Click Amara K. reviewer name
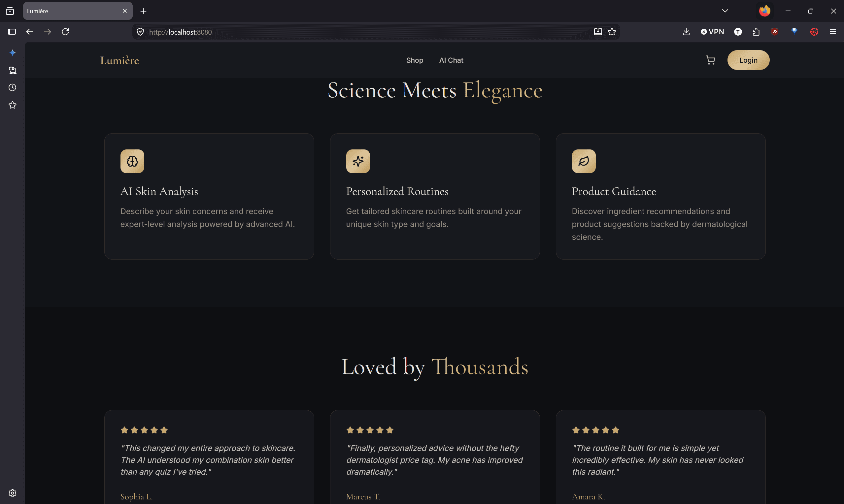This screenshot has width=844, height=504. 589,496
